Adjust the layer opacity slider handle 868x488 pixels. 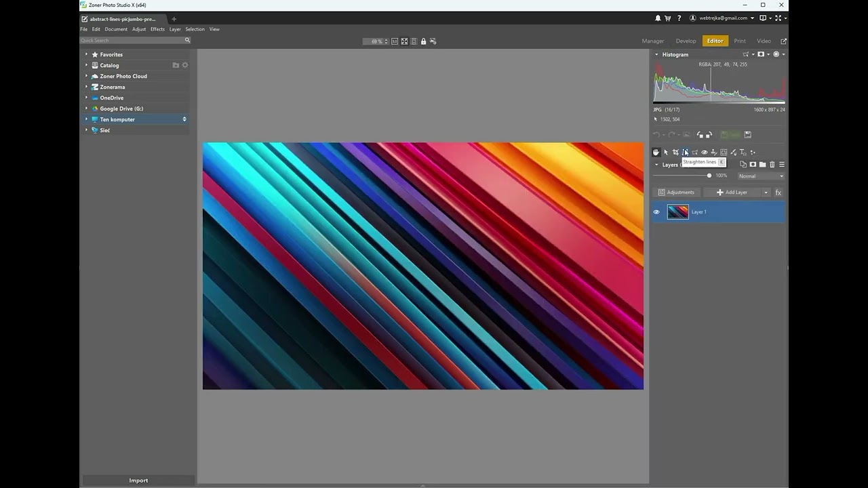point(709,176)
